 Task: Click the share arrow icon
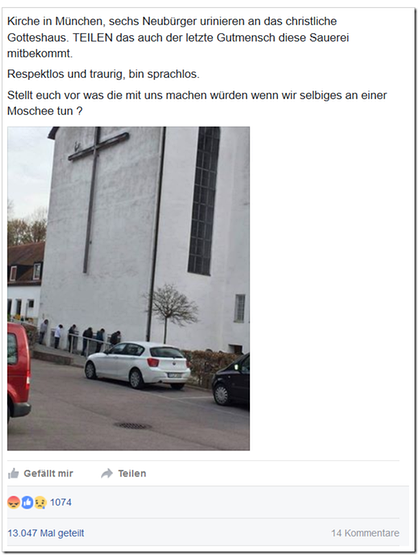coord(107,473)
